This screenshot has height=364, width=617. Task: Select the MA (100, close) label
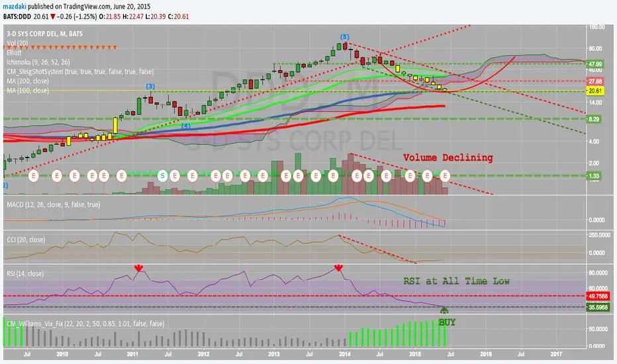click(x=28, y=90)
